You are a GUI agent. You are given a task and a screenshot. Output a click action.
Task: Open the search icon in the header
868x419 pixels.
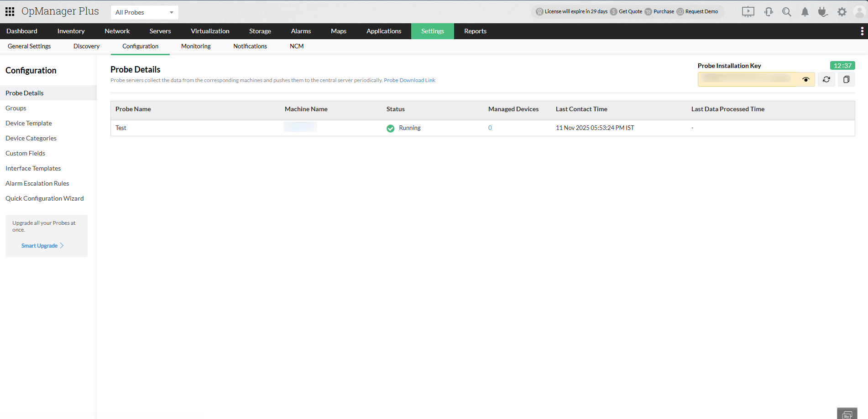click(786, 11)
